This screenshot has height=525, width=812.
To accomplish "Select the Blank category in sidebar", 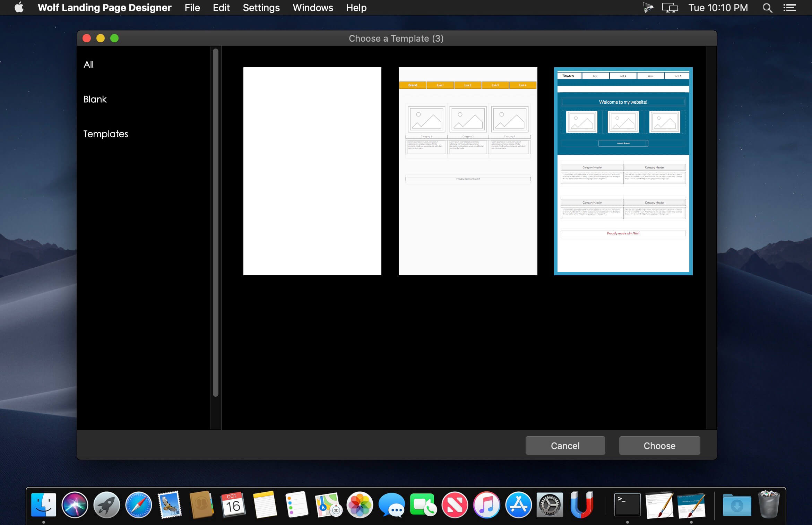I will pyautogui.click(x=95, y=99).
